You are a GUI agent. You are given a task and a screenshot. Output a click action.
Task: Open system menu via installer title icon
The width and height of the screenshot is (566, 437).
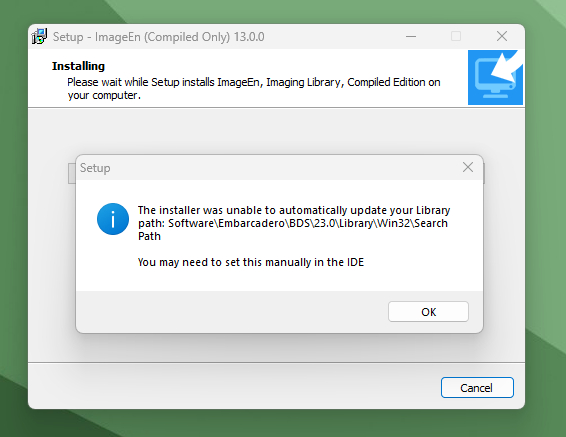[x=39, y=36]
